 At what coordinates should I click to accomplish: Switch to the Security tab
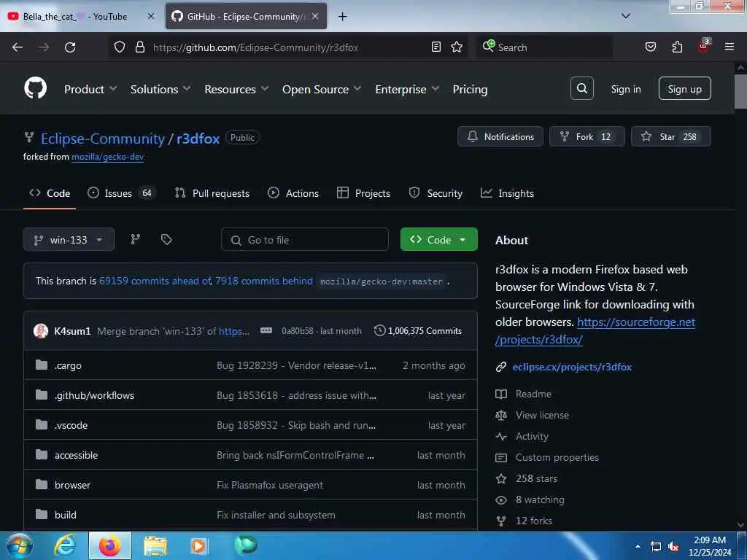click(436, 193)
